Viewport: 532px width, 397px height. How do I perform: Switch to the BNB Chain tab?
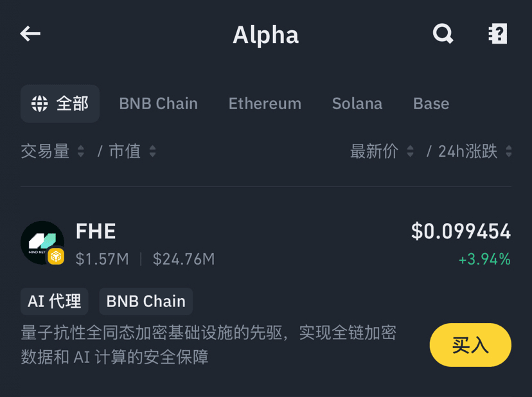[159, 103]
